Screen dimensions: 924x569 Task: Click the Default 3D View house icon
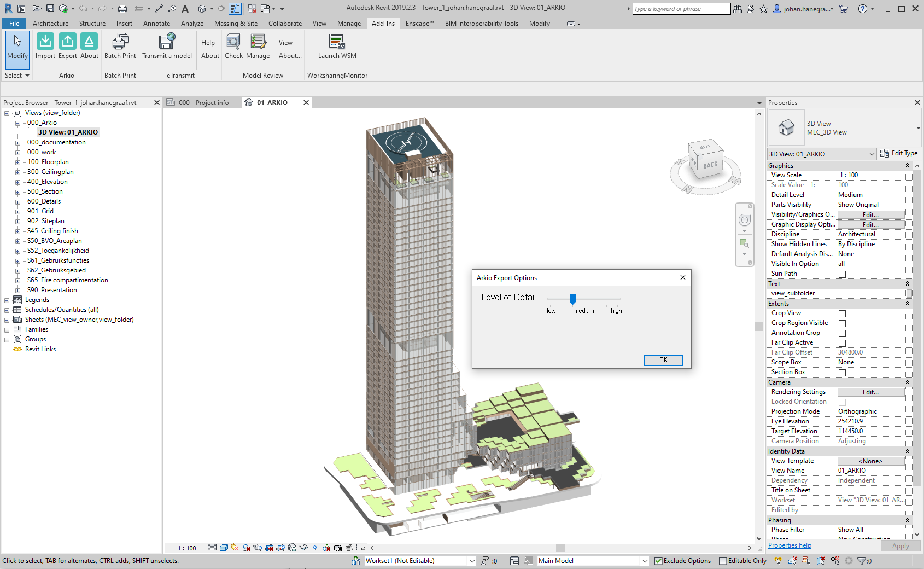point(202,9)
